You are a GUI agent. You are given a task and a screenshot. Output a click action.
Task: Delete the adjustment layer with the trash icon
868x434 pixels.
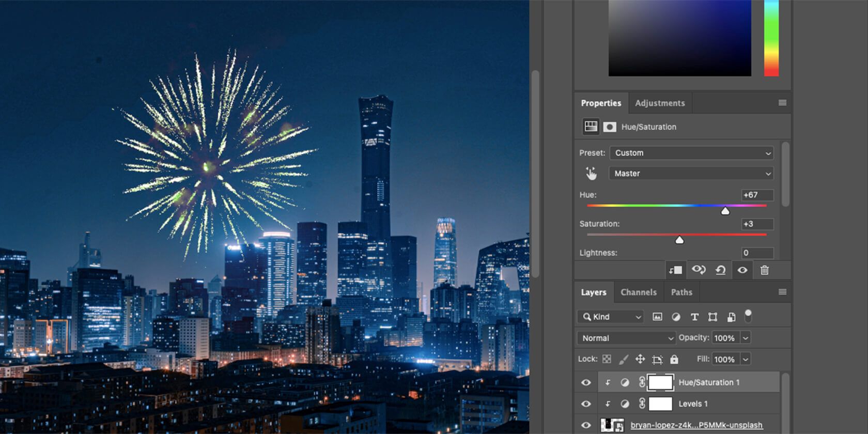(765, 270)
